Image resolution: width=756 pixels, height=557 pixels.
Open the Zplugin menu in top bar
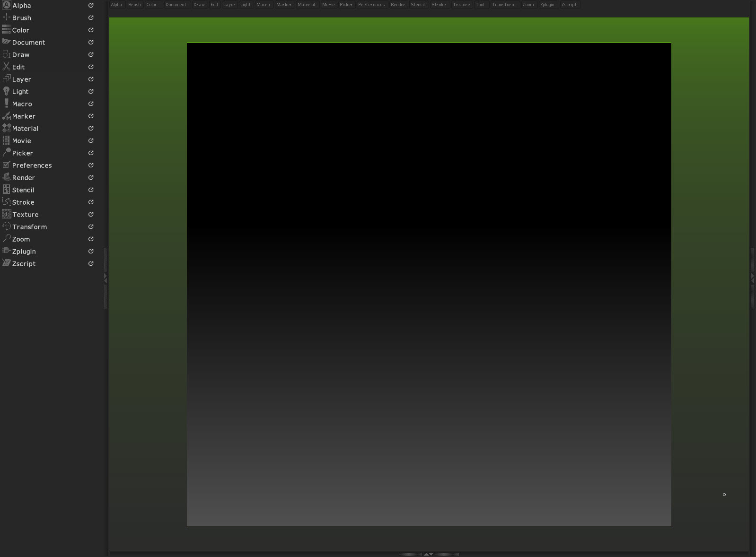coord(547,5)
